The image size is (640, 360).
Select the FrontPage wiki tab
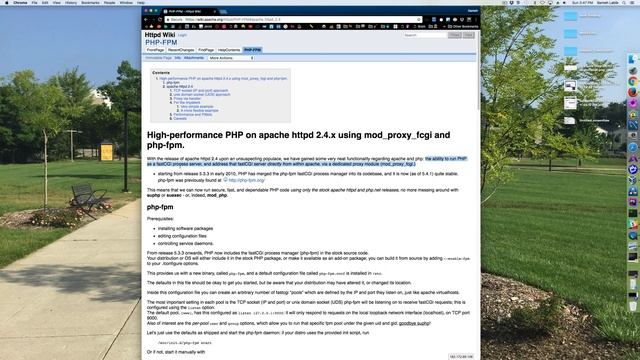(x=155, y=50)
